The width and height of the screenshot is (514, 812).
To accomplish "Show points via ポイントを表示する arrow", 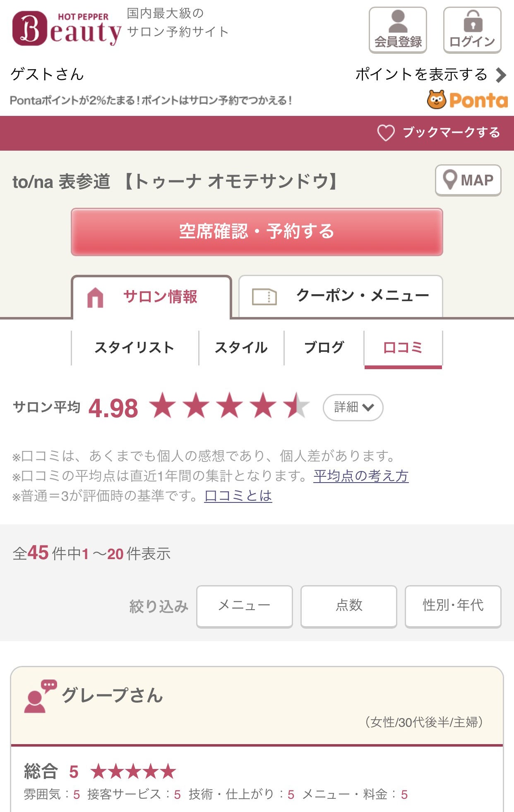I will (501, 75).
